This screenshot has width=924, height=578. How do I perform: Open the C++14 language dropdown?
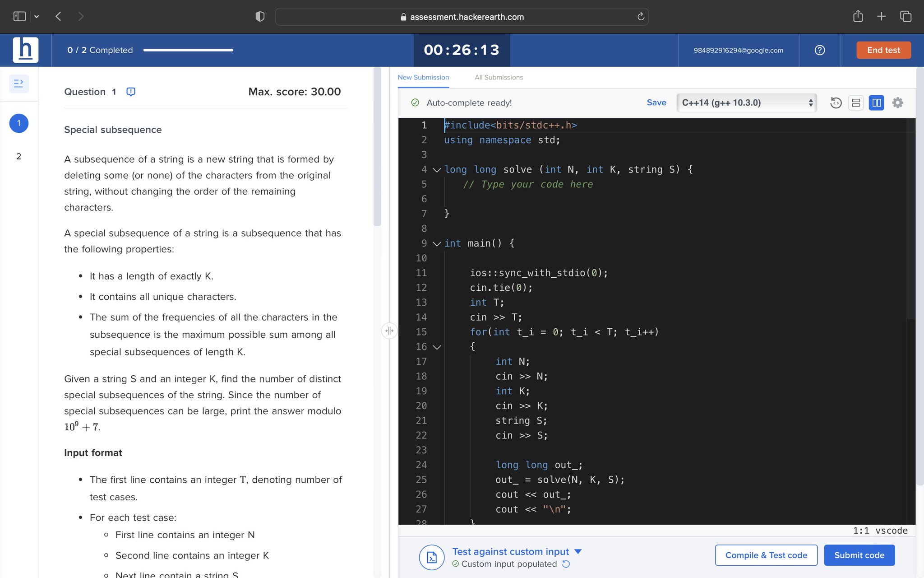(747, 103)
